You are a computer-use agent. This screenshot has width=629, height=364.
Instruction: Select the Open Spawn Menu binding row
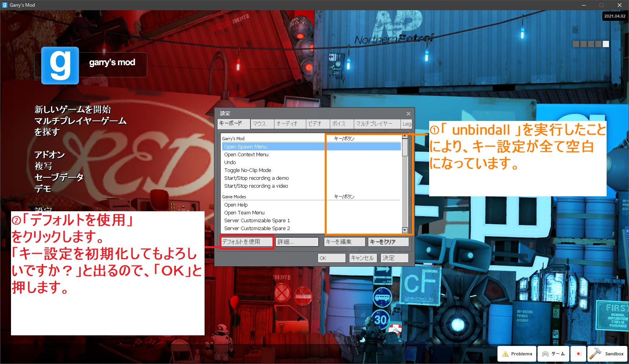coord(311,146)
